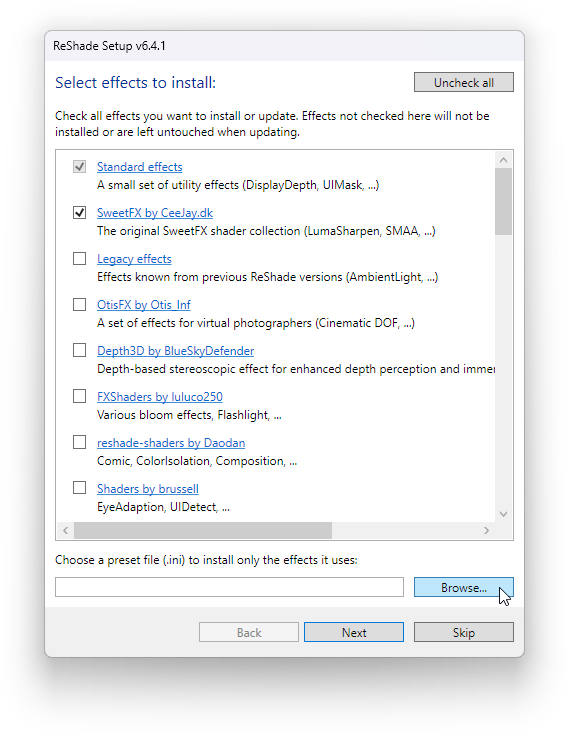Select the description mentioning Cinematic DOF
569x734 pixels.
[x=255, y=323]
